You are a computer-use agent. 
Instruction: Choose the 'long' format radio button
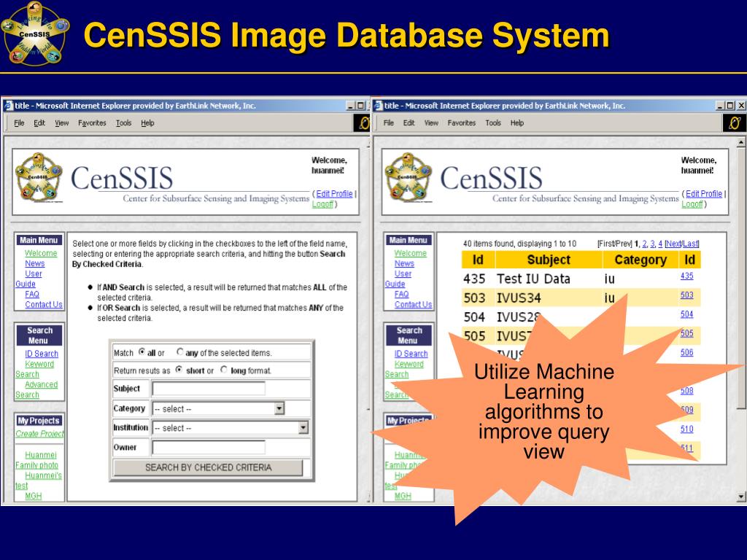224,370
